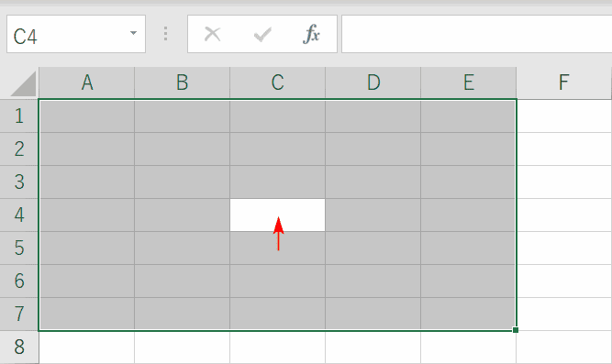Viewport: 612px width, 364px height.
Task: Click the fill handle at selection corner
Action: [x=516, y=330]
